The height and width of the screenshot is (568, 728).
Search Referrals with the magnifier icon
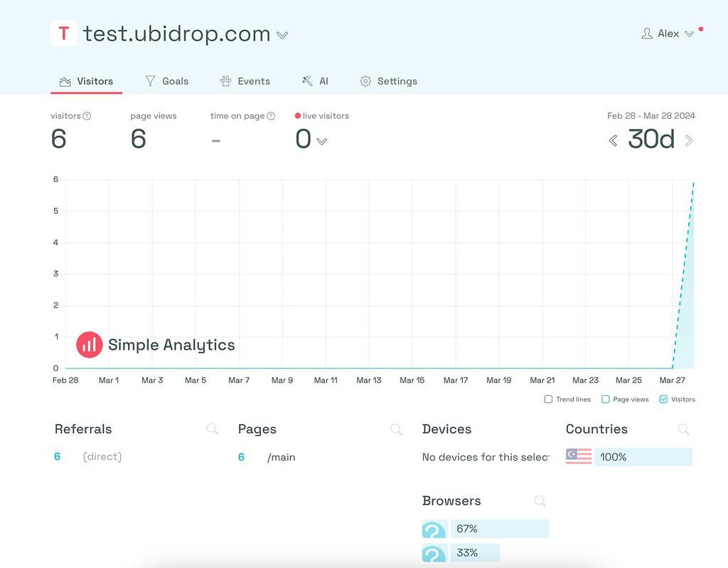coord(212,429)
